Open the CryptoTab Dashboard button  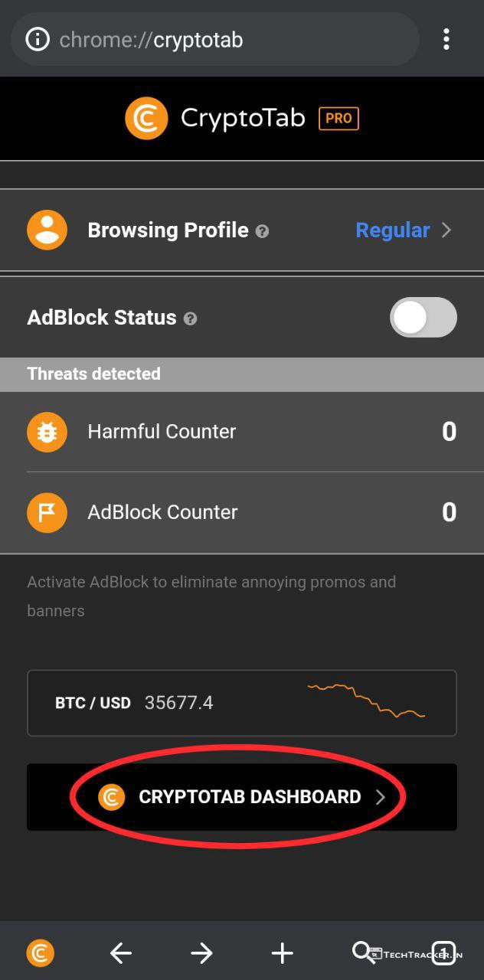tap(242, 797)
